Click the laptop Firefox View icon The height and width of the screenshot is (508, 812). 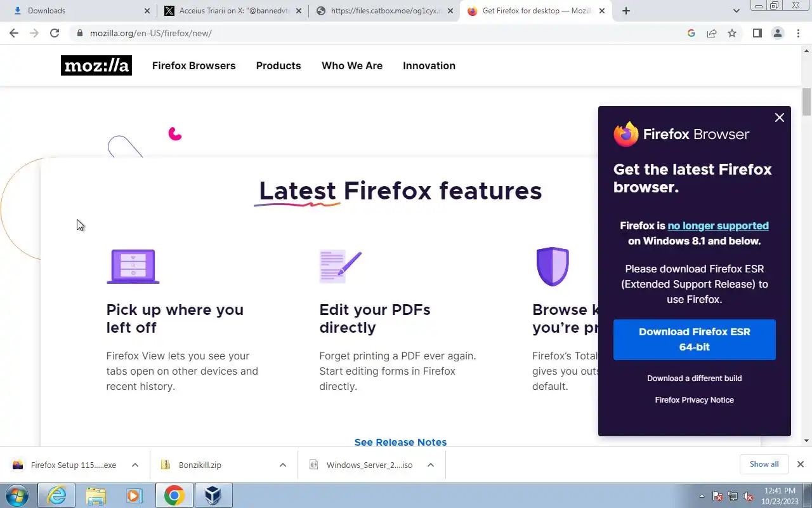click(x=133, y=266)
